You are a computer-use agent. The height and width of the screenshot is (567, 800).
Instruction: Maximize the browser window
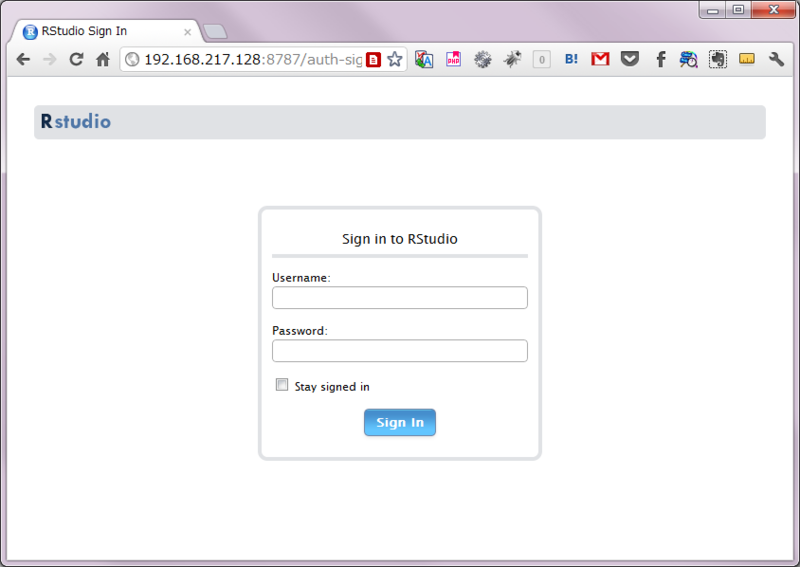pos(738,10)
